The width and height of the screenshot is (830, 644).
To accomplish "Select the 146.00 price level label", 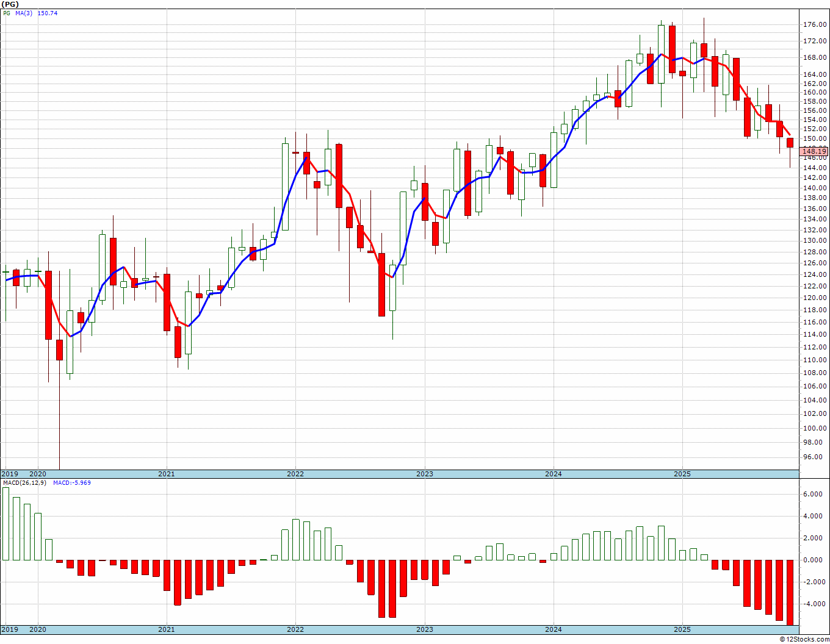I will [815, 158].
